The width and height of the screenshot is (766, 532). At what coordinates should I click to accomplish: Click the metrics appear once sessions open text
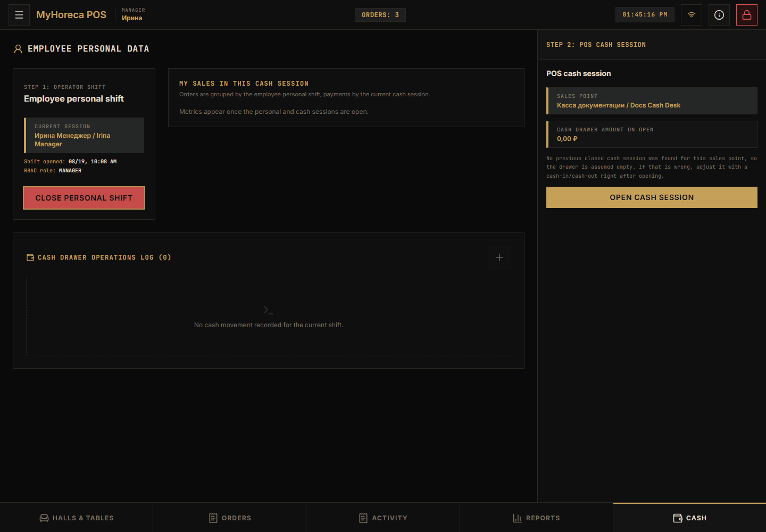coord(274,112)
